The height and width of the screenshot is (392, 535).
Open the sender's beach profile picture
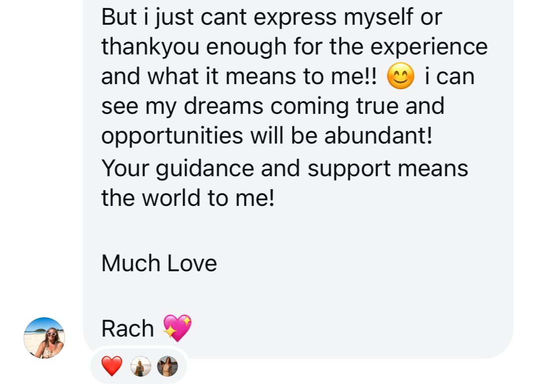tap(44, 338)
